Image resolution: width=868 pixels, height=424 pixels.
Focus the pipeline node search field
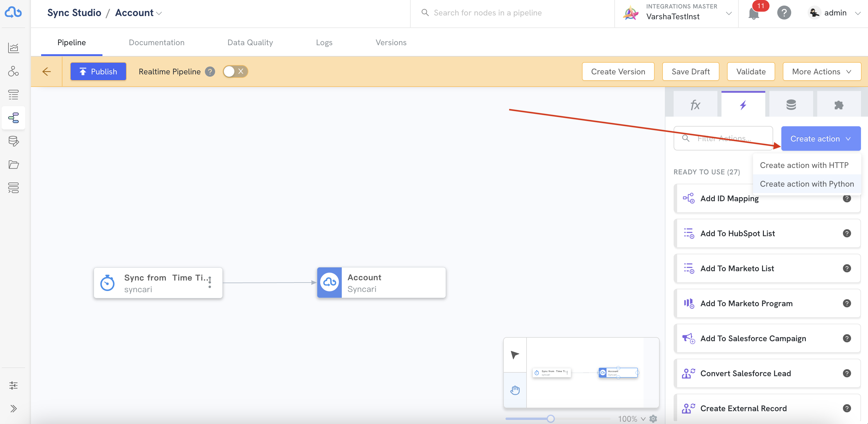(512, 13)
